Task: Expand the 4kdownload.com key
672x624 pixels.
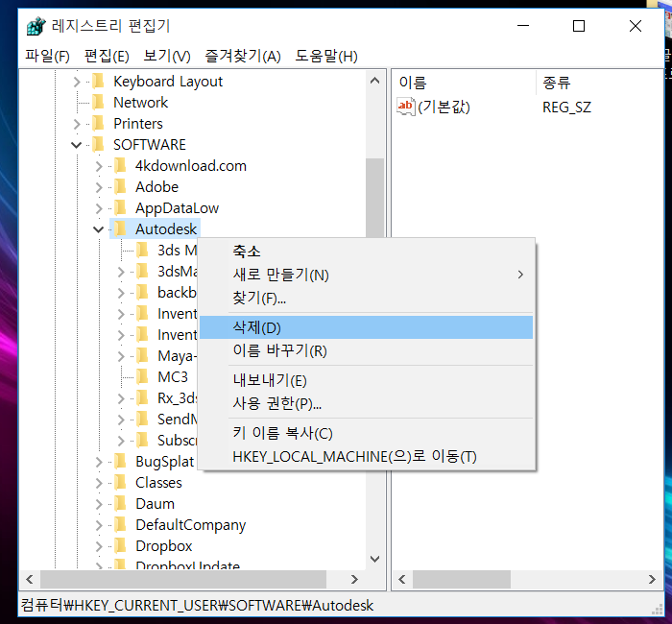Action: point(99,166)
